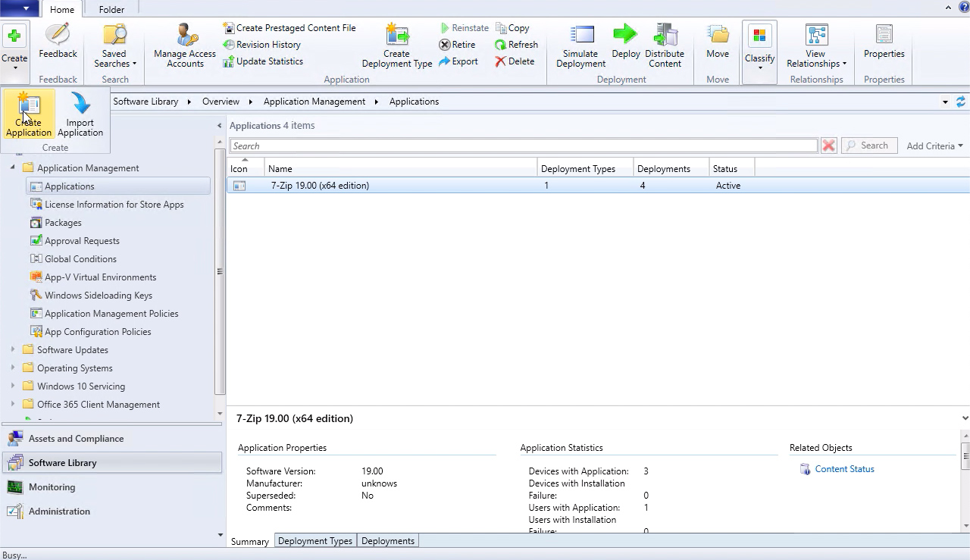Click Update Statistics
The image size is (970, 560).
click(x=263, y=61)
